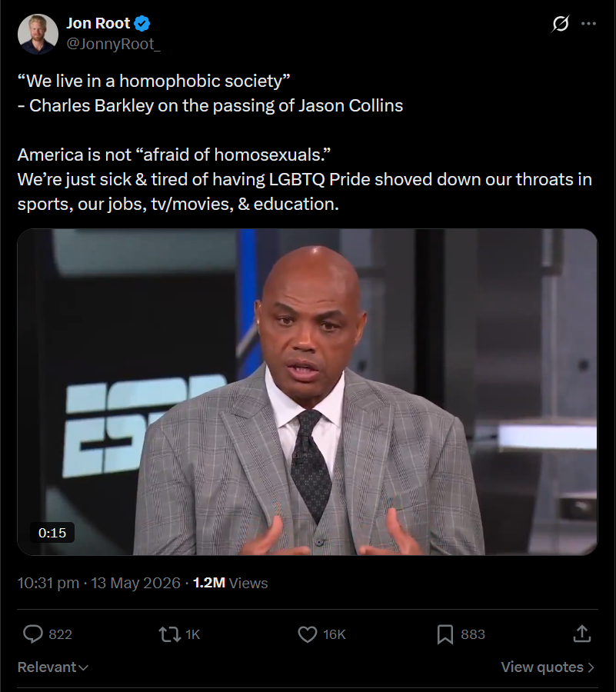616x692 pixels.
Task: Like the post with the heart icon
Action: pyautogui.click(x=308, y=634)
